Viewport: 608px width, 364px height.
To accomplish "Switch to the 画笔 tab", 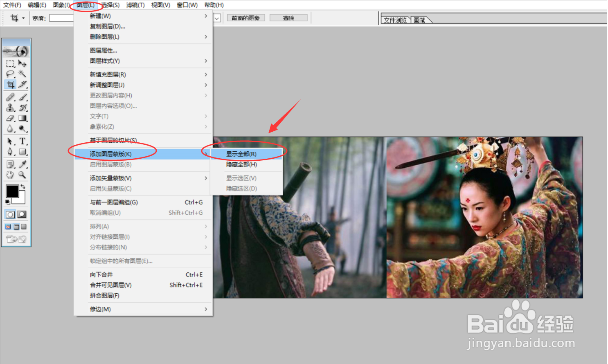I will (x=419, y=20).
